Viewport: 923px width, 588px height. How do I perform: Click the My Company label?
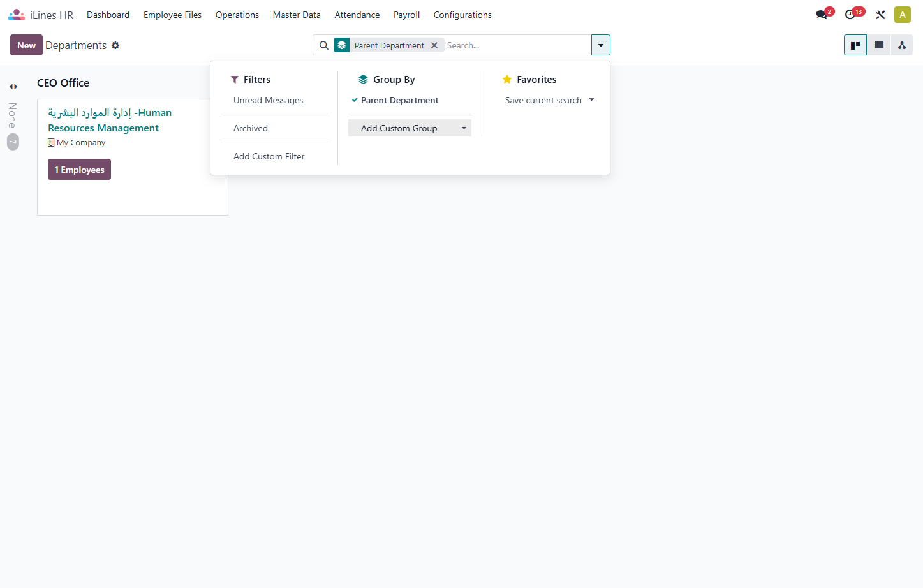pos(81,143)
